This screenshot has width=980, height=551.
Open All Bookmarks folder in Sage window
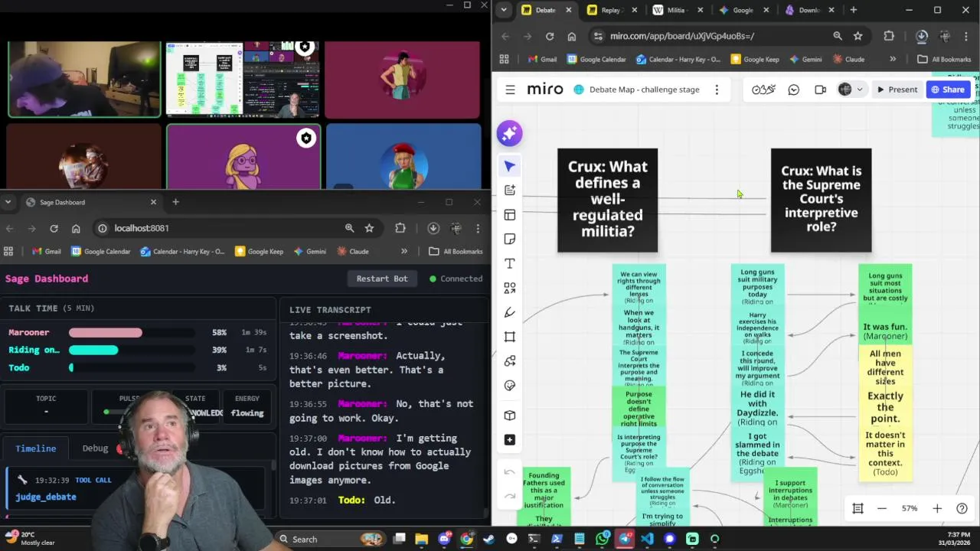pyautogui.click(x=456, y=251)
